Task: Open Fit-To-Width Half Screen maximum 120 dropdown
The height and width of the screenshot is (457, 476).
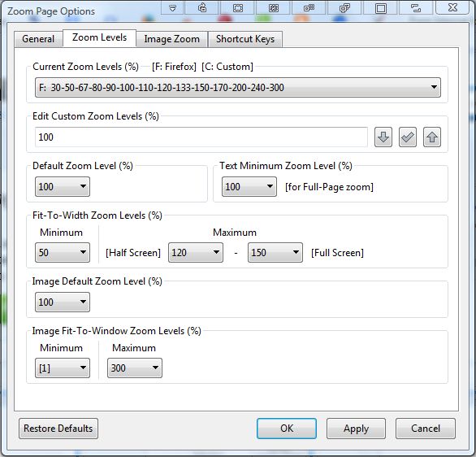Action: [x=196, y=253]
